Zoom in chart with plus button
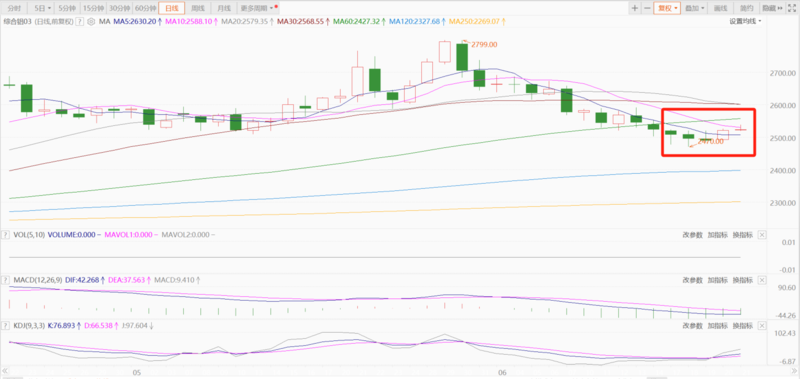Viewport: 800px width, 379px height. point(635,8)
